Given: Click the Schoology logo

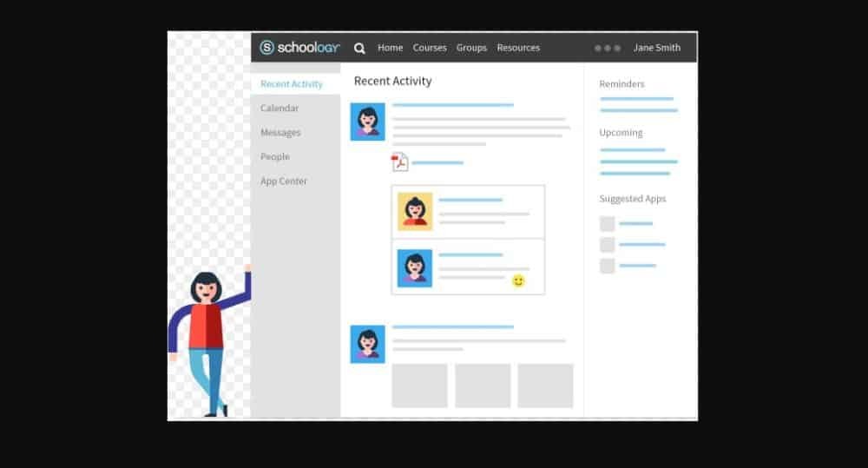Looking at the screenshot, I should pos(300,48).
